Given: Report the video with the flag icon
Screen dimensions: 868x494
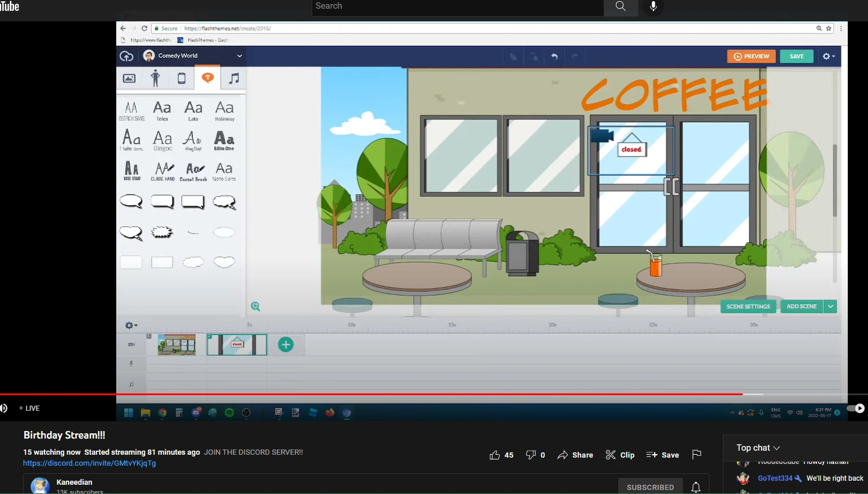Looking at the screenshot, I should click(697, 455).
